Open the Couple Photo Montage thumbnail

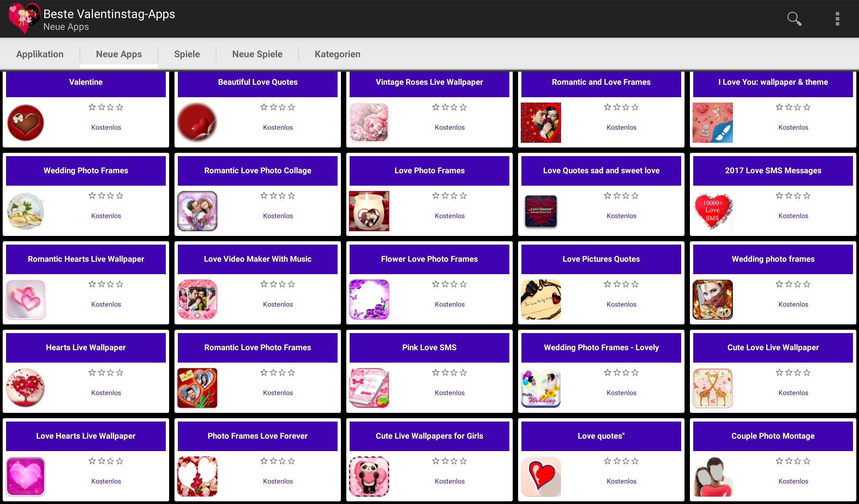tap(713, 477)
